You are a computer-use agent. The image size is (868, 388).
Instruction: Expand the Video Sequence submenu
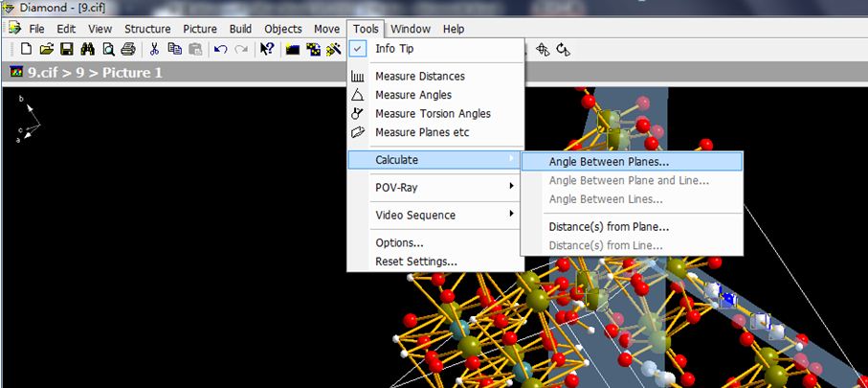435,215
